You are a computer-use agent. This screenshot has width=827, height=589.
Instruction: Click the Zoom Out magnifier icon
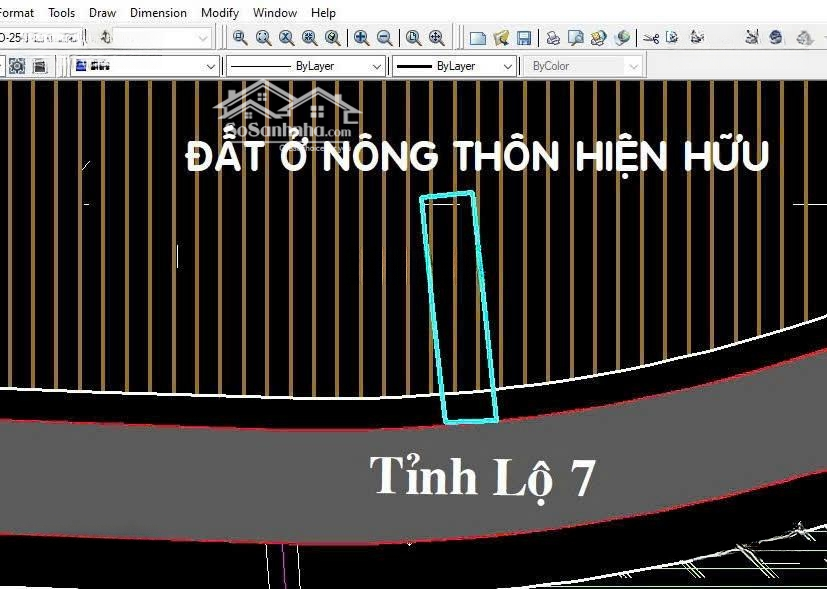pos(384,38)
